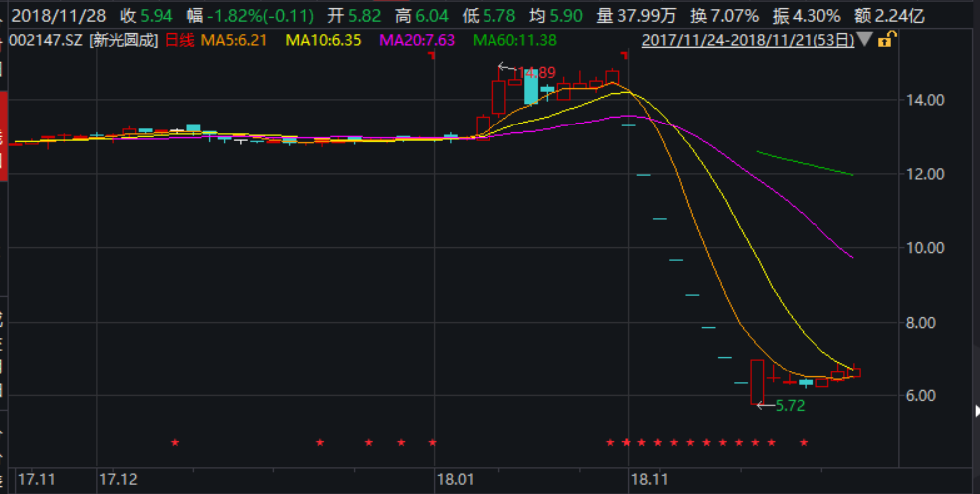Viewport: 980px width, 494px height.
Task: Select the 日线 period label
Action: pyautogui.click(x=180, y=41)
